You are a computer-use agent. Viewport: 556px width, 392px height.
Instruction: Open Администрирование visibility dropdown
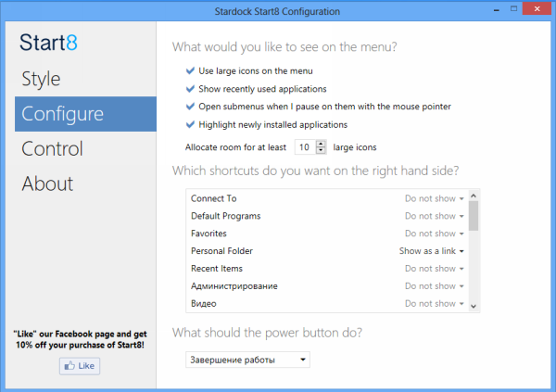coord(435,286)
